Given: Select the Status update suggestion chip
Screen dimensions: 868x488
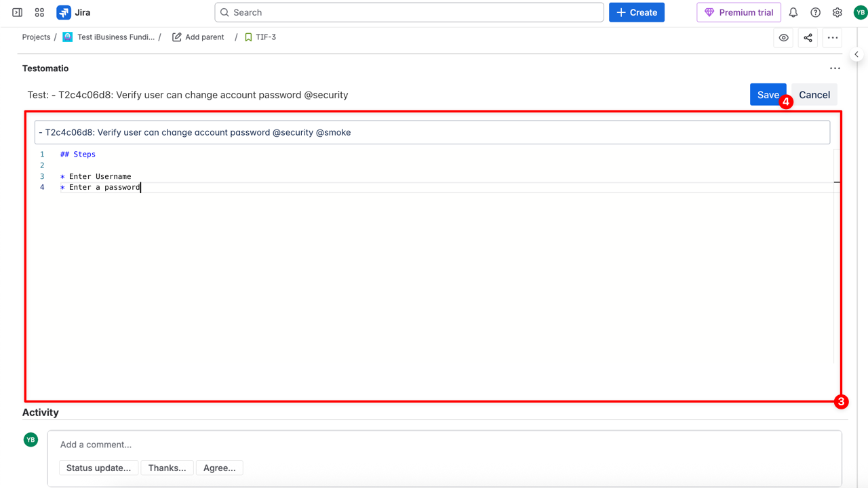Looking at the screenshot, I should tap(98, 468).
